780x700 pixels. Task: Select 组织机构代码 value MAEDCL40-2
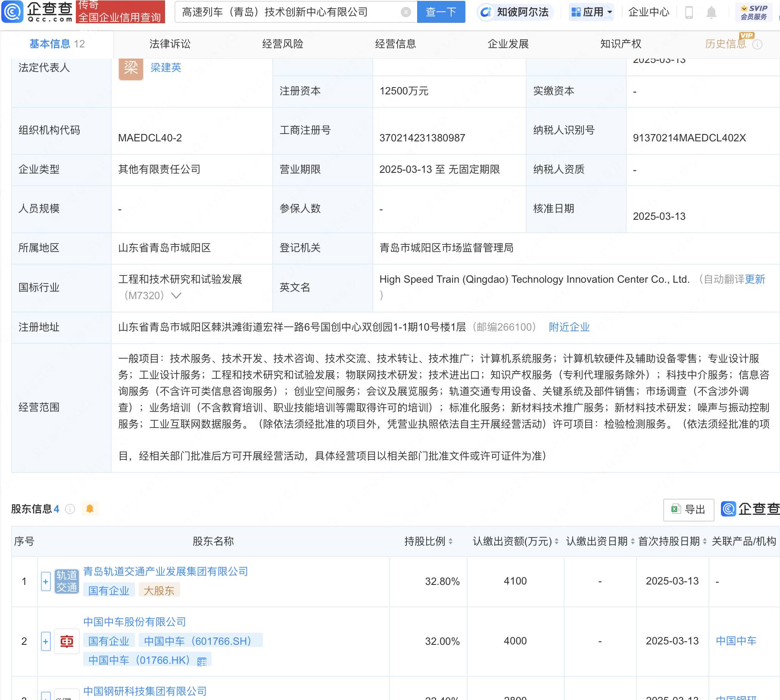(x=150, y=138)
